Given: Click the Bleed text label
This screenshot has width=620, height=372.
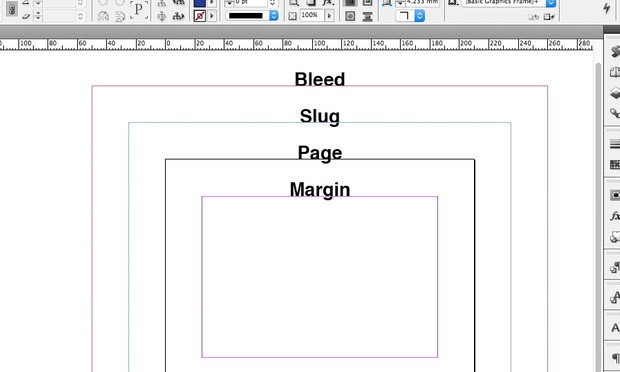Looking at the screenshot, I should [x=319, y=79].
